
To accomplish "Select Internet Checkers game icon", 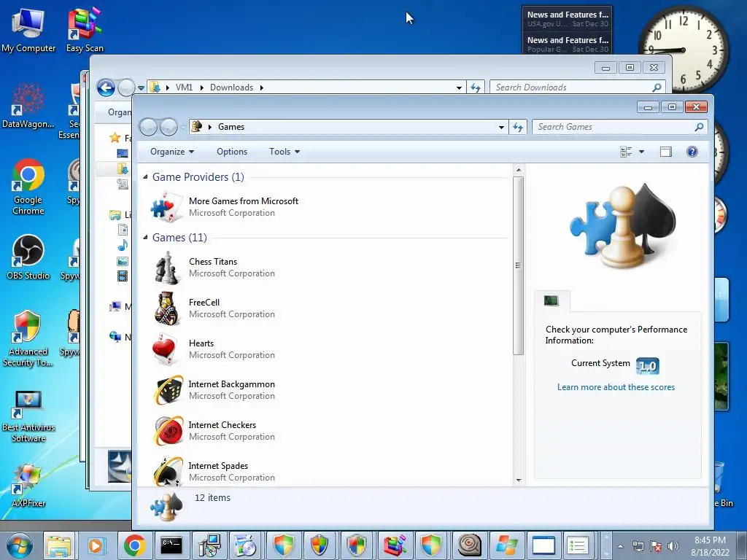I will coord(169,430).
